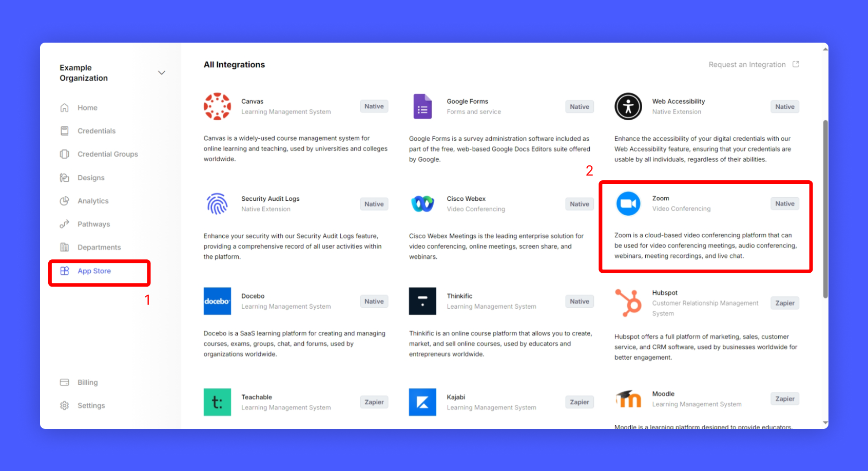
Task: Click the Security Audit Logs fingerprint icon
Action: tap(217, 204)
